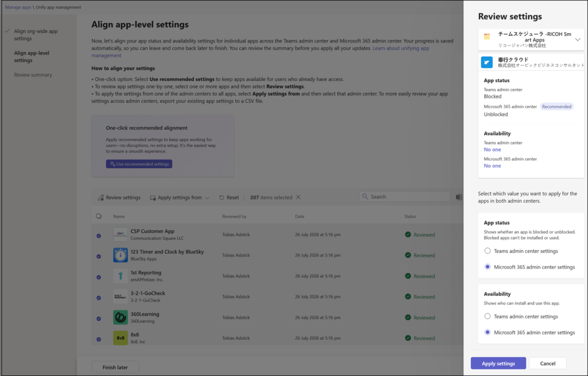Click the Reviewed status icon for CSP Customer App

(408, 234)
